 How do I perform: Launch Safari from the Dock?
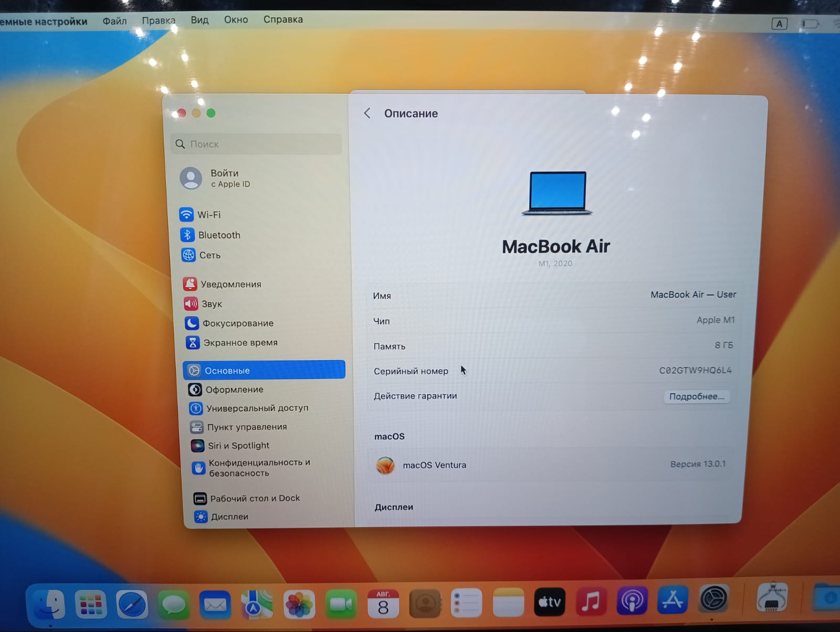tap(132, 604)
